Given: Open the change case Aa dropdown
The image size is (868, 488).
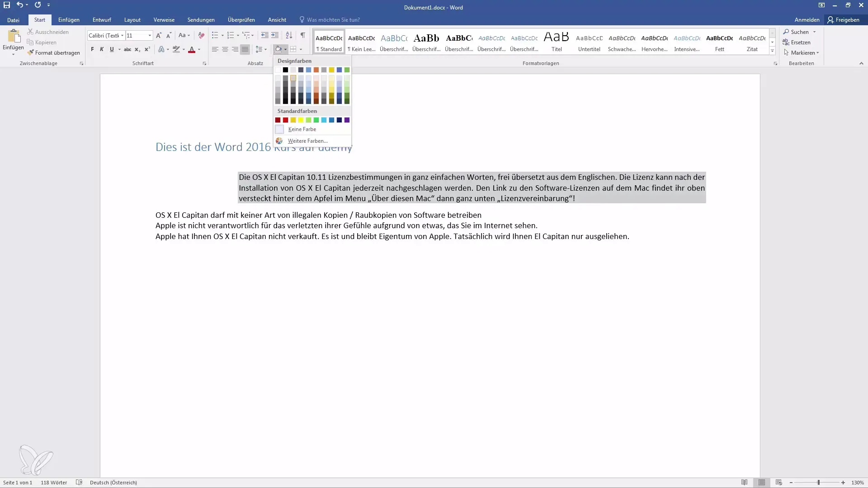Looking at the screenshot, I should [x=184, y=35].
